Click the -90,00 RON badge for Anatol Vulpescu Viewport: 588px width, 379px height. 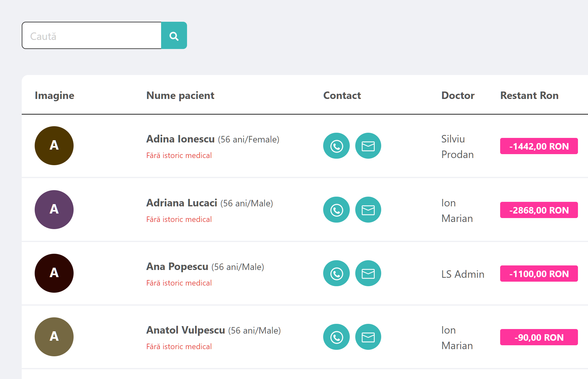tap(539, 337)
